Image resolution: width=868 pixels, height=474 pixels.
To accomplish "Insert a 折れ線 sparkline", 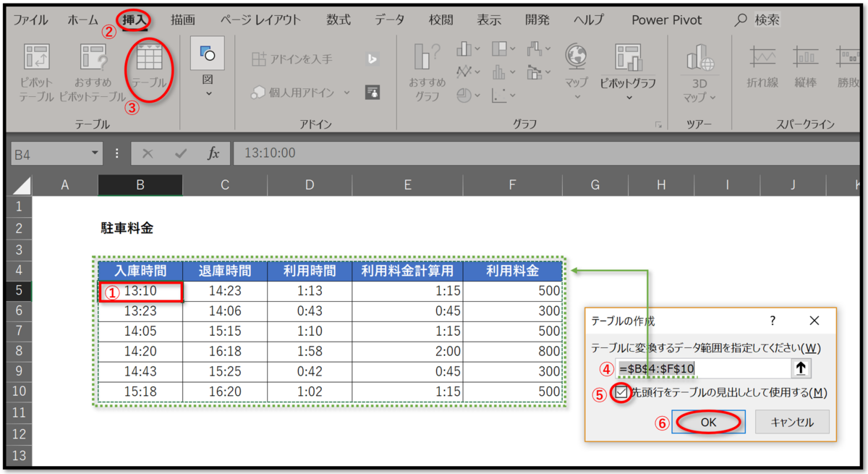I will coord(762,67).
